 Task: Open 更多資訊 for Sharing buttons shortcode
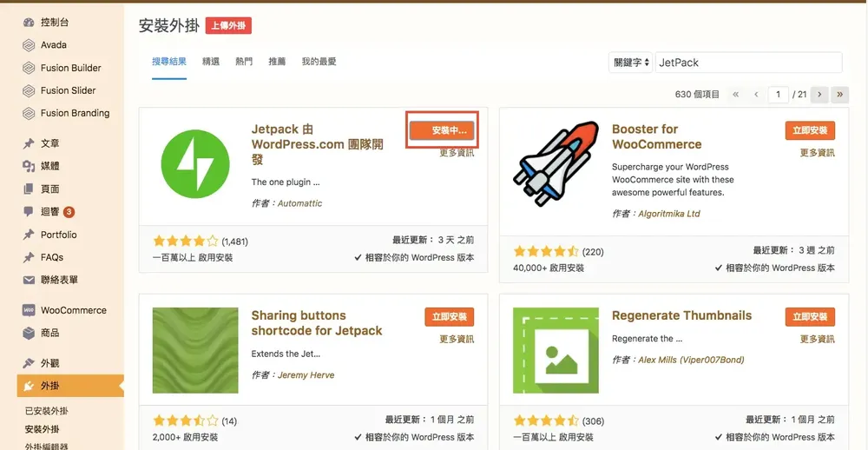(x=457, y=339)
